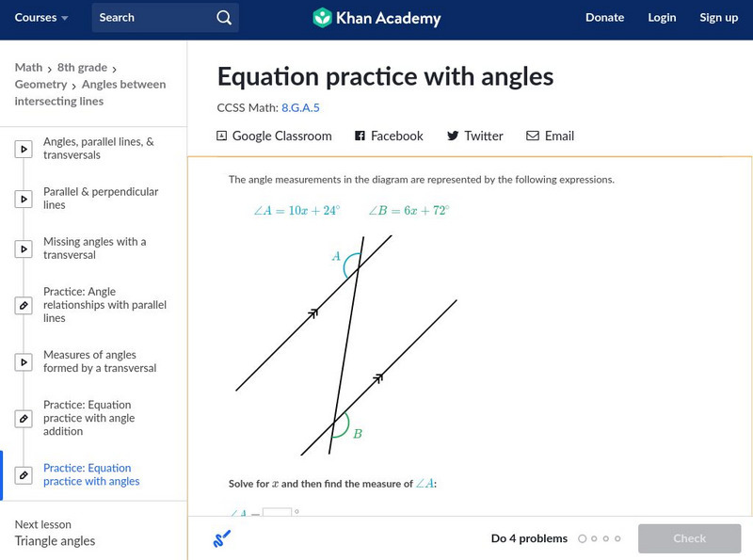Select Measures of angles formed by a transversal
Screen dimensions: 753x560
[100, 361]
